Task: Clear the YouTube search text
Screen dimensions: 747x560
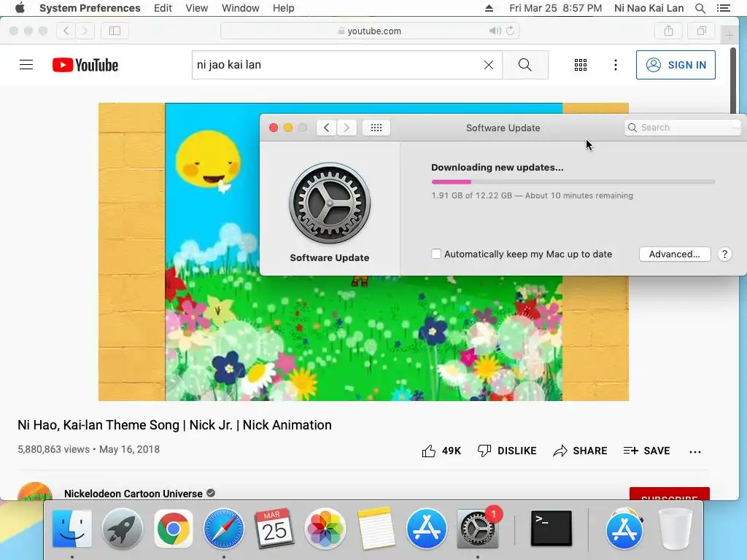Action: (489, 65)
